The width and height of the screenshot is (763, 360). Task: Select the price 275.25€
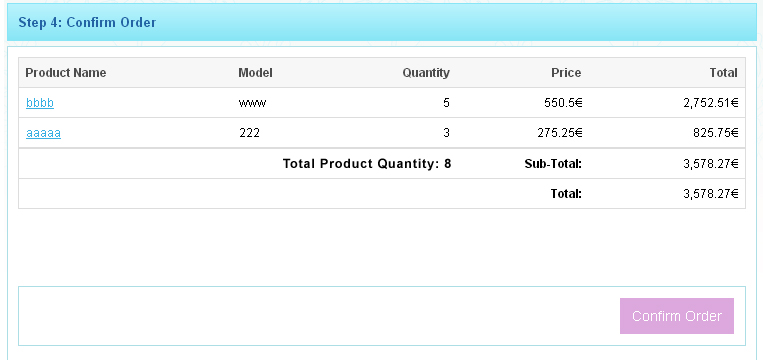560,133
